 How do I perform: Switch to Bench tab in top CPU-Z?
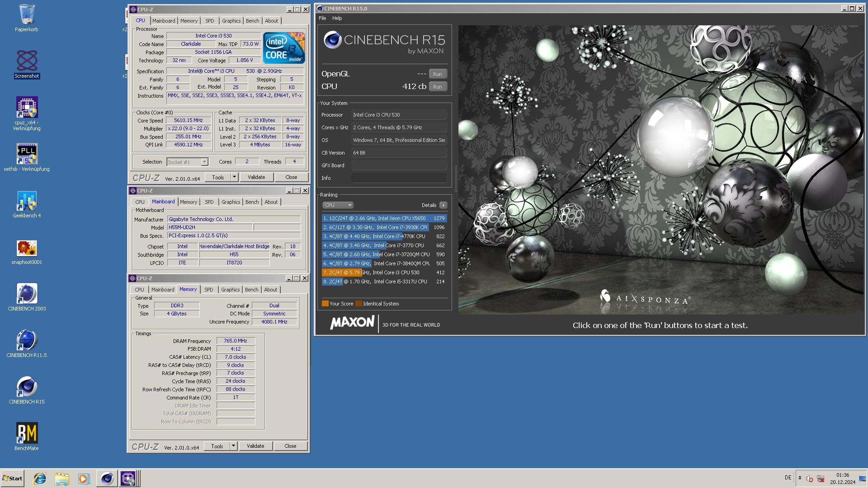253,21
